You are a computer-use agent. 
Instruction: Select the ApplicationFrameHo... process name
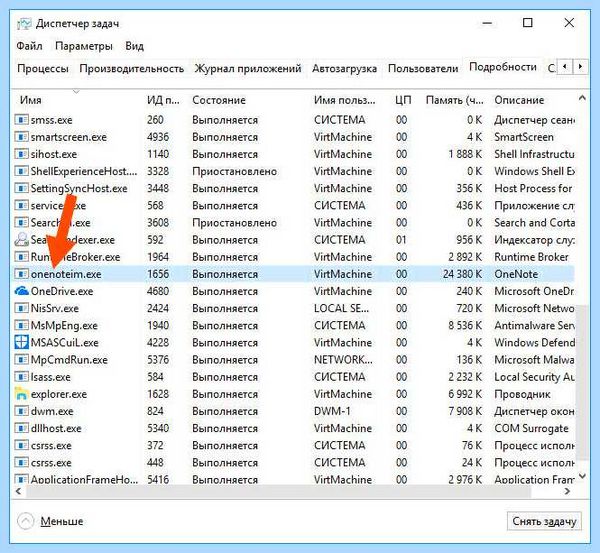point(84,479)
